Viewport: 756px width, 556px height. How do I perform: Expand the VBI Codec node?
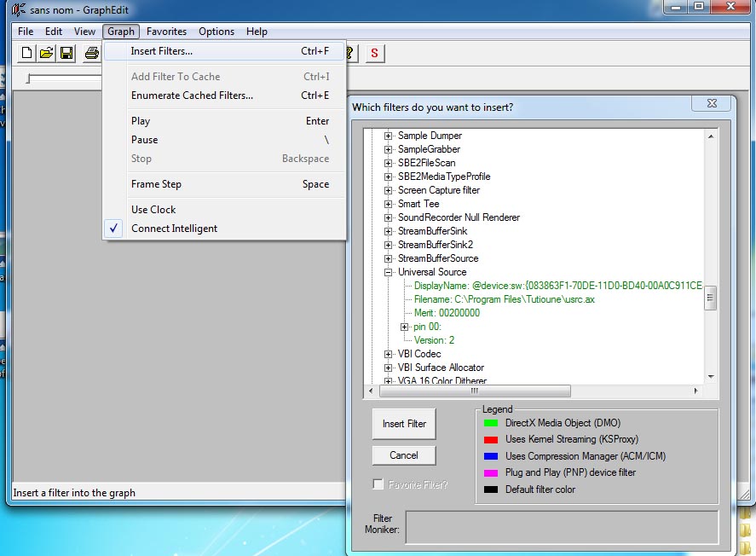tap(388, 355)
